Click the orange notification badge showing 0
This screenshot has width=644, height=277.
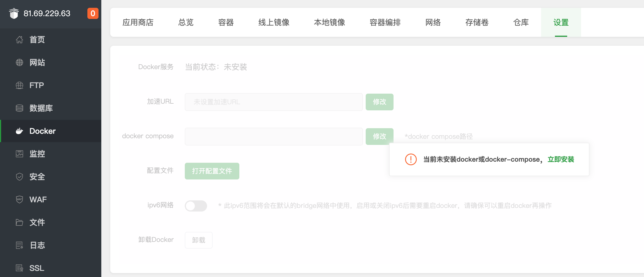point(93,13)
